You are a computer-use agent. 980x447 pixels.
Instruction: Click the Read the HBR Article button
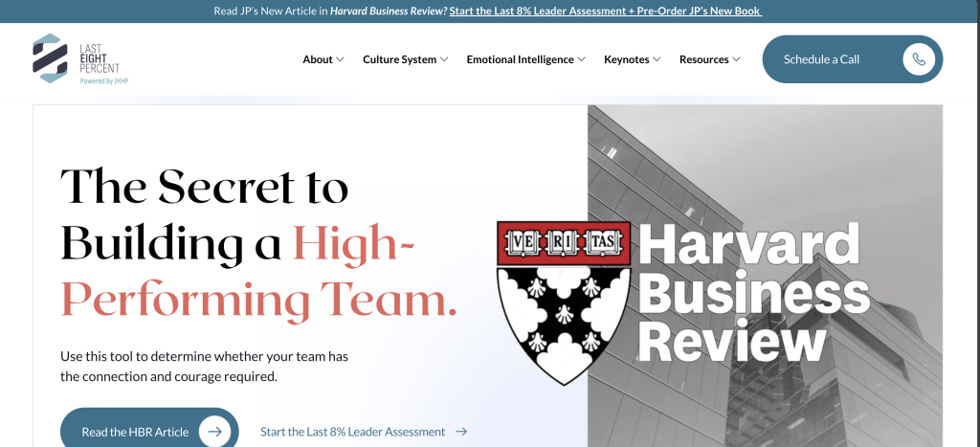(x=135, y=432)
